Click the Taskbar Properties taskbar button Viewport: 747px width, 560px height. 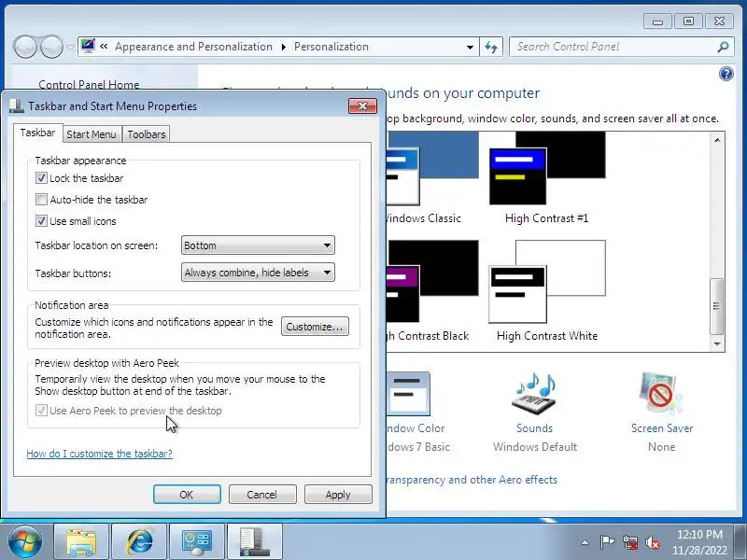254,541
